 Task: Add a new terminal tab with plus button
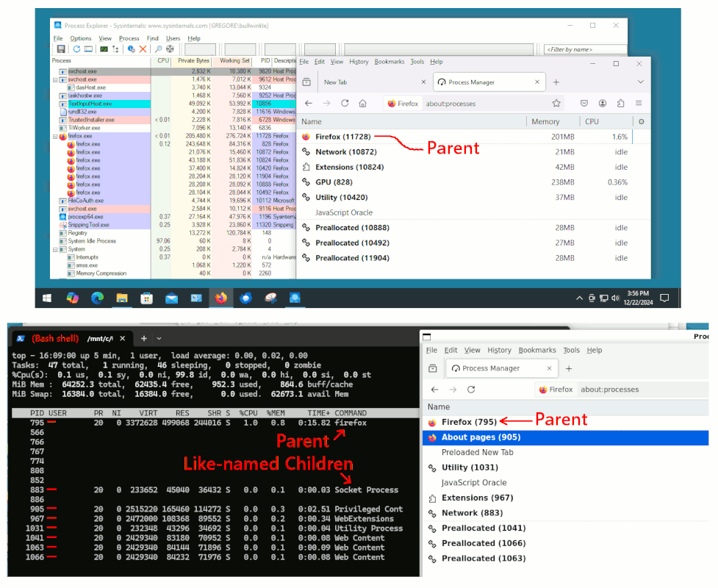coord(144,338)
